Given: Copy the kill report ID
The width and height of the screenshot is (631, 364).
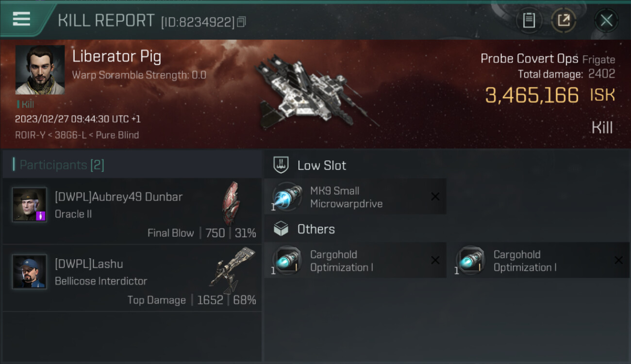Looking at the screenshot, I should pyautogui.click(x=241, y=22).
